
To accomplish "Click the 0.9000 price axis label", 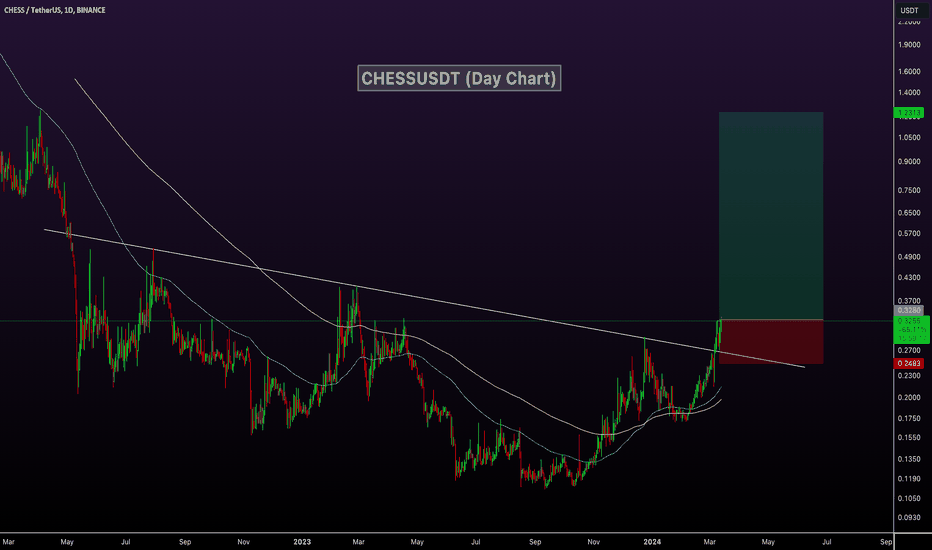I will click(909, 162).
